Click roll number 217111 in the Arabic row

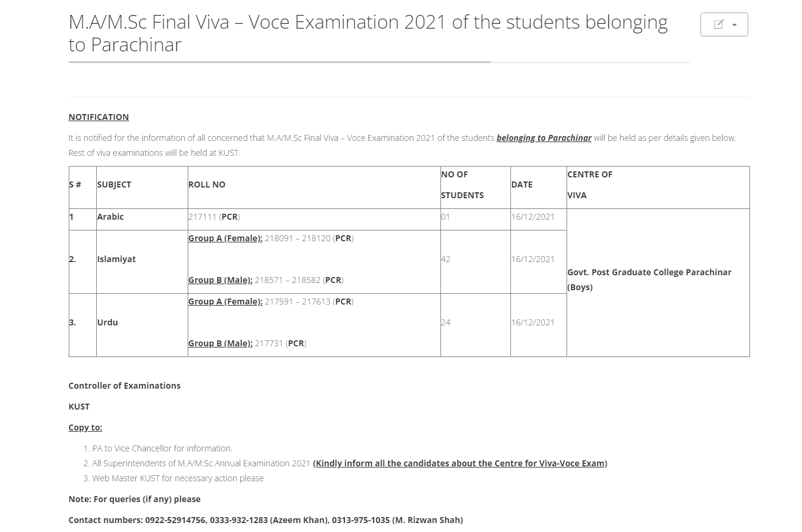[x=203, y=217]
